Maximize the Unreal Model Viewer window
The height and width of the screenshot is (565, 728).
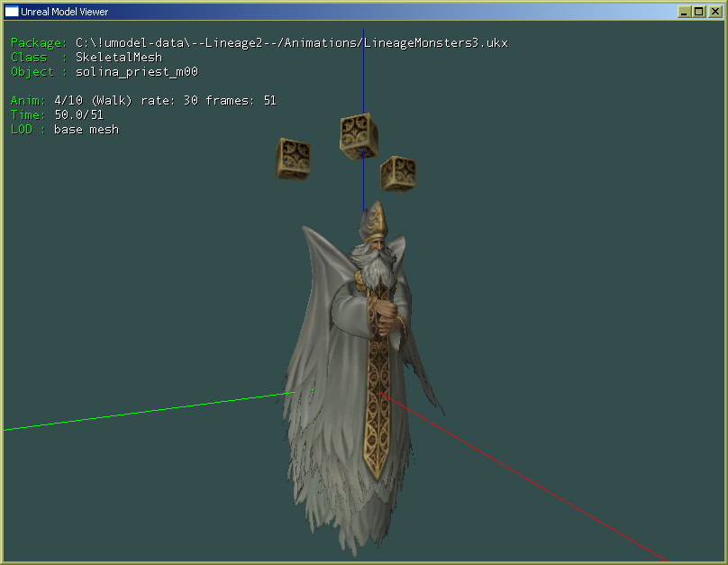[x=699, y=12]
